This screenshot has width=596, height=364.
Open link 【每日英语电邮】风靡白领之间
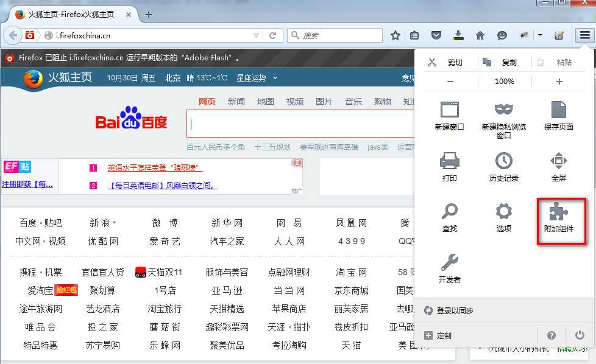coord(162,185)
